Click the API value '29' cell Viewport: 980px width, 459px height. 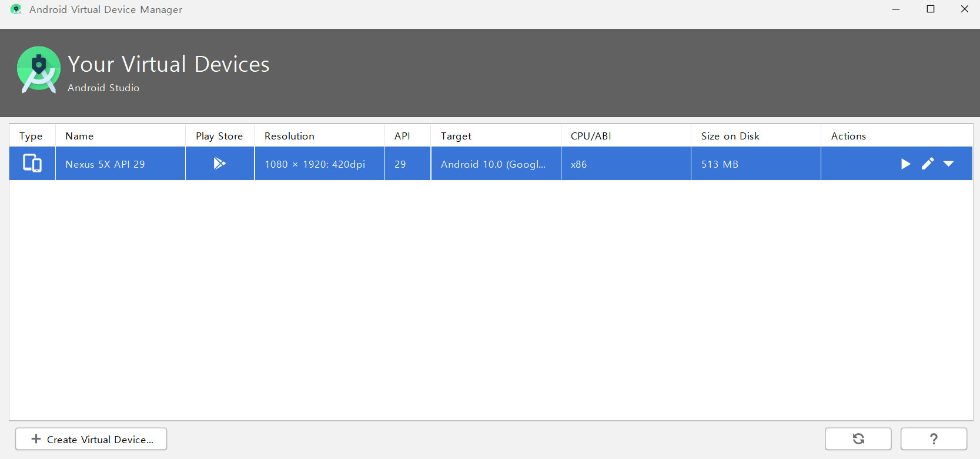tap(407, 164)
